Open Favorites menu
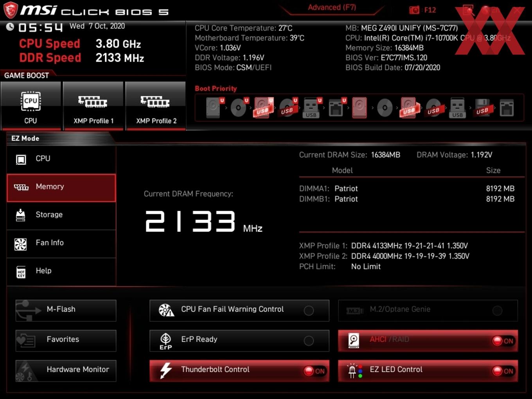This screenshot has height=399, width=532. pyautogui.click(x=66, y=341)
